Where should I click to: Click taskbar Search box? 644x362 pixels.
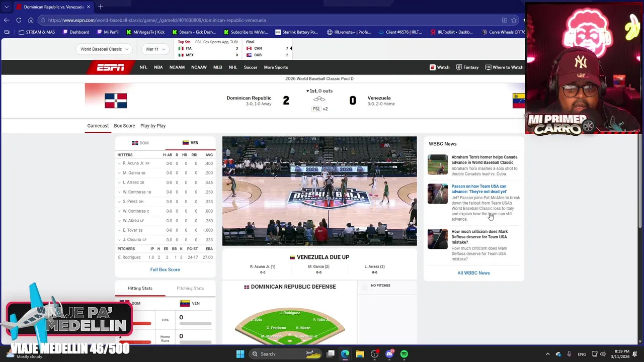pyautogui.click(x=286, y=354)
